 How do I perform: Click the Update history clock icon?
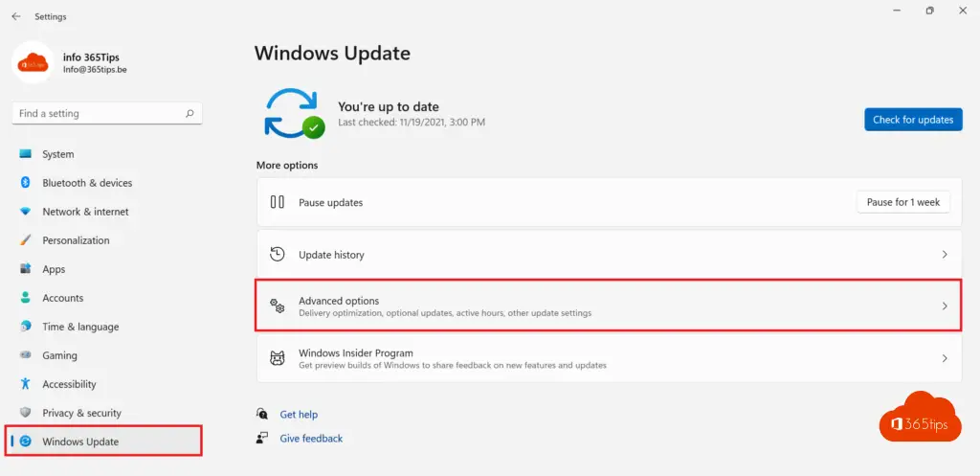tap(278, 255)
